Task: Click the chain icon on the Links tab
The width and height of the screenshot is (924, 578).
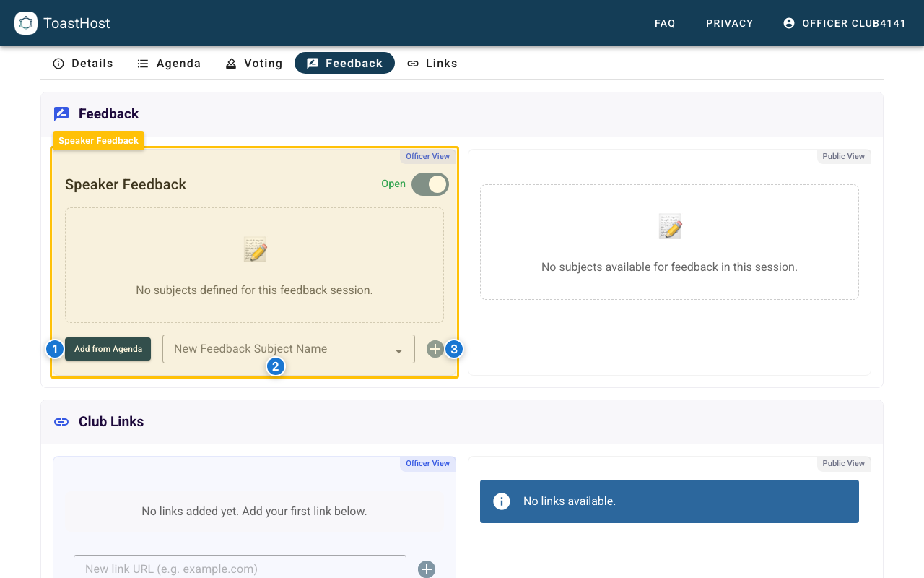Action: [x=413, y=64]
